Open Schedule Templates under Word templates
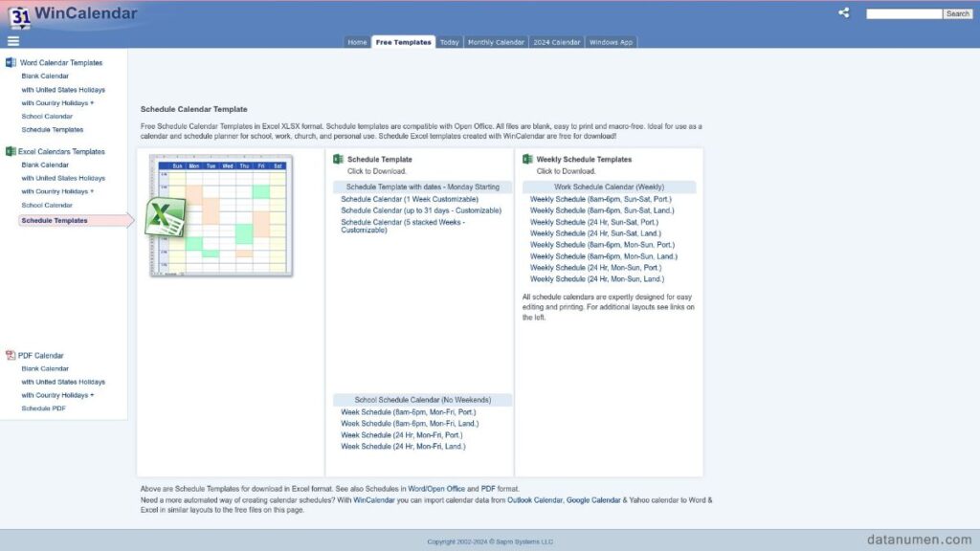Screen dimensions: 980x551 (52, 130)
